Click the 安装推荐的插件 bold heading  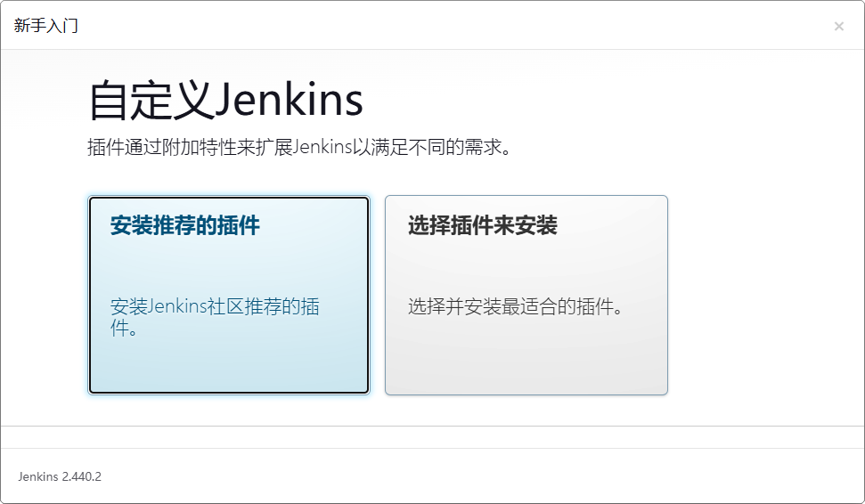pyautogui.click(x=184, y=225)
